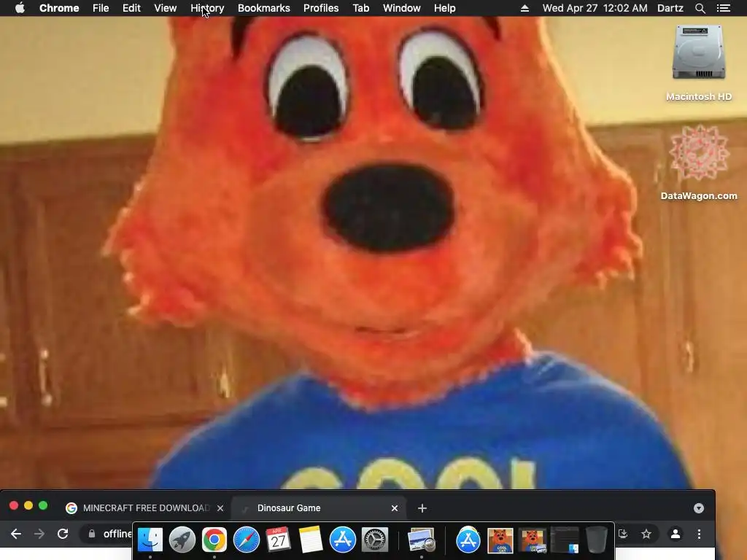The height and width of the screenshot is (560, 747).
Task: Open the Tab menu
Action: click(360, 8)
